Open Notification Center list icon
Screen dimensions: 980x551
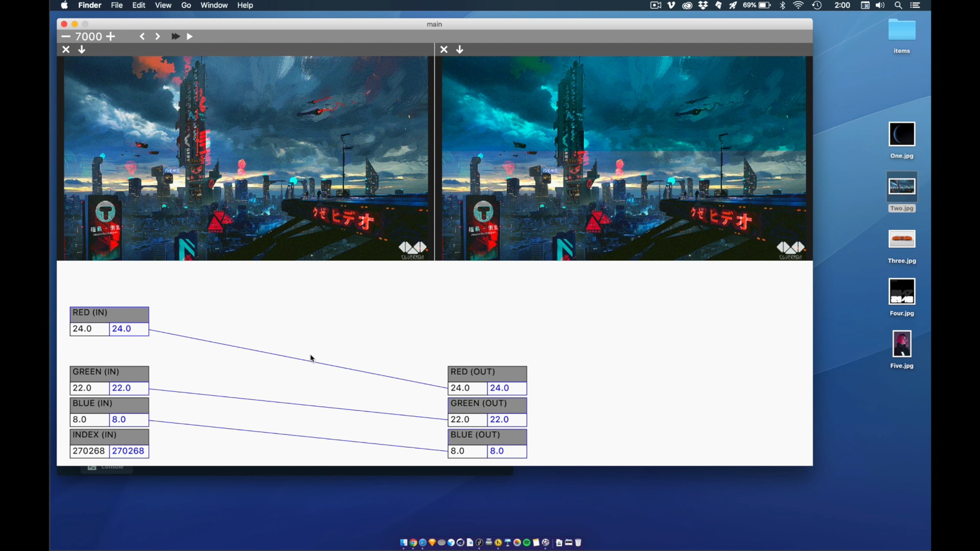915,5
